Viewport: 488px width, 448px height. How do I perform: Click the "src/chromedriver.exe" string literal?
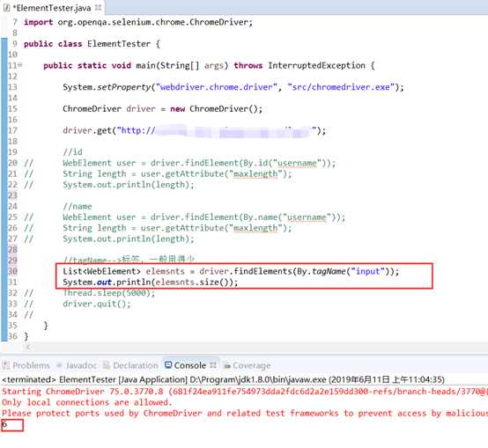coord(341,87)
